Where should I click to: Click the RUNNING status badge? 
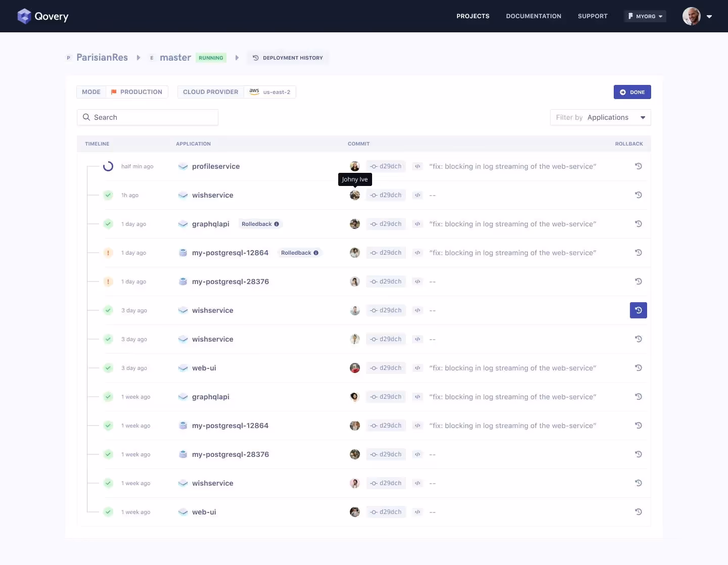pos(211,58)
